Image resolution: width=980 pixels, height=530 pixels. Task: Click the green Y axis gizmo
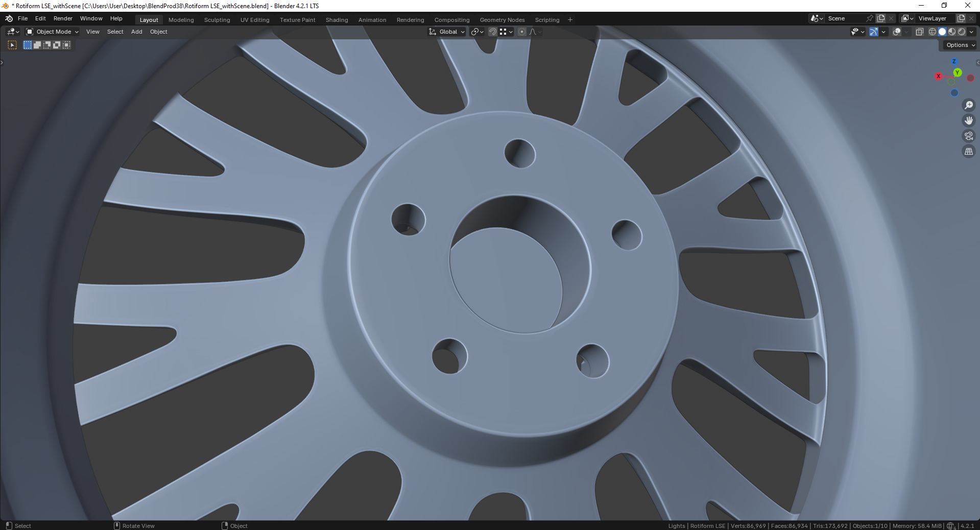(958, 73)
